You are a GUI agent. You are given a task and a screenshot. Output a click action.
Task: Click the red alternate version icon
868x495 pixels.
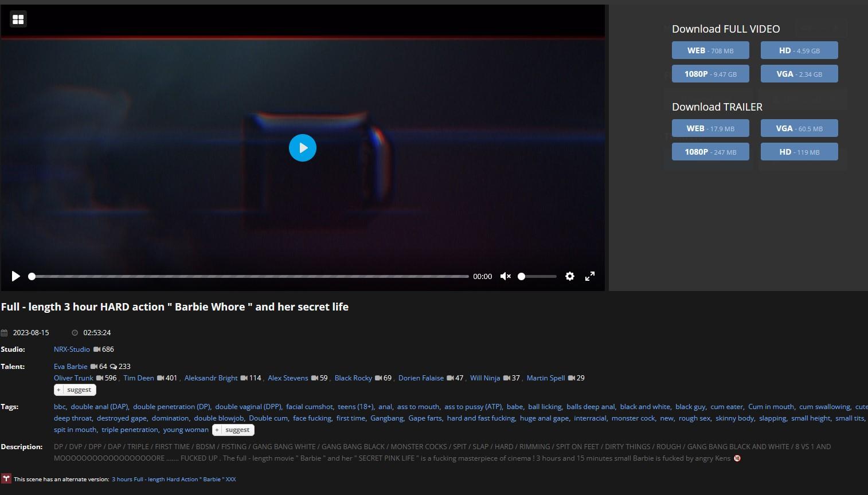point(6,478)
